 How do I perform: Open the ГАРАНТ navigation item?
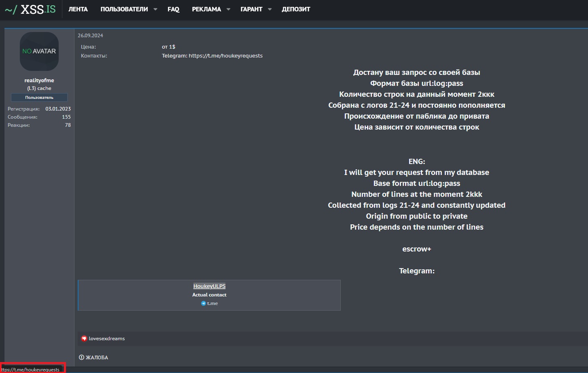click(251, 9)
